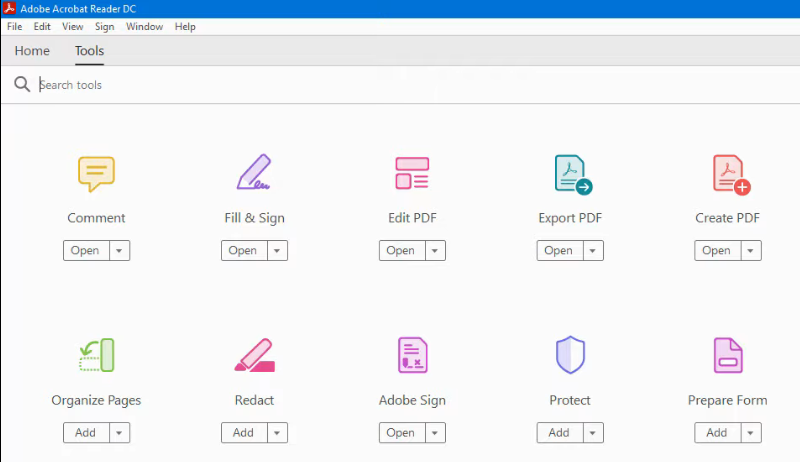Expand the Redact Add dropdown arrow
The height and width of the screenshot is (462, 800).
[277, 432]
